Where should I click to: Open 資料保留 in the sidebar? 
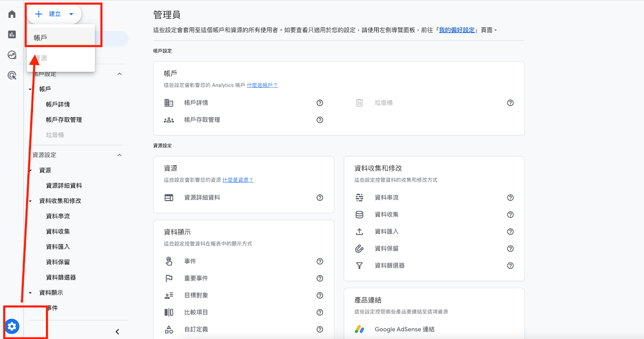58,262
